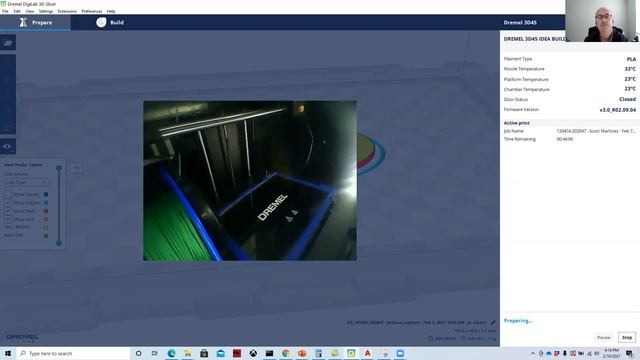Click the taskbar clock and date
The height and width of the screenshot is (360, 640).
click(611, 353)
